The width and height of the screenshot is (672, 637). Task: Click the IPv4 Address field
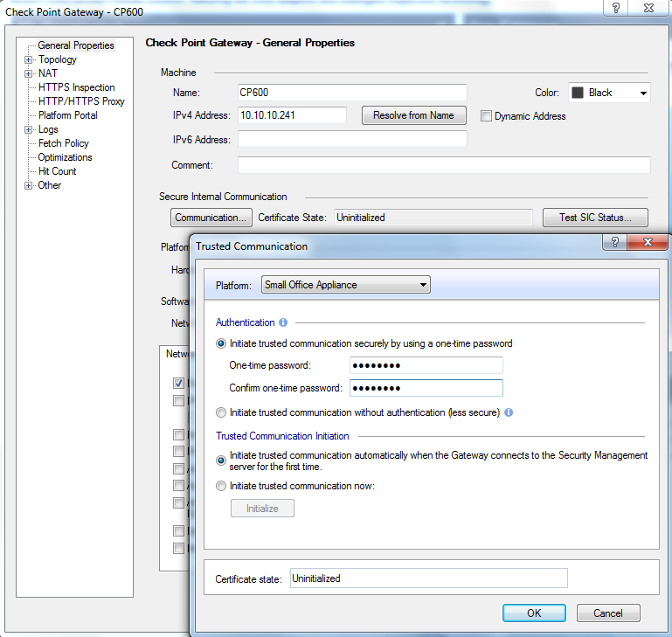point(292,115)
